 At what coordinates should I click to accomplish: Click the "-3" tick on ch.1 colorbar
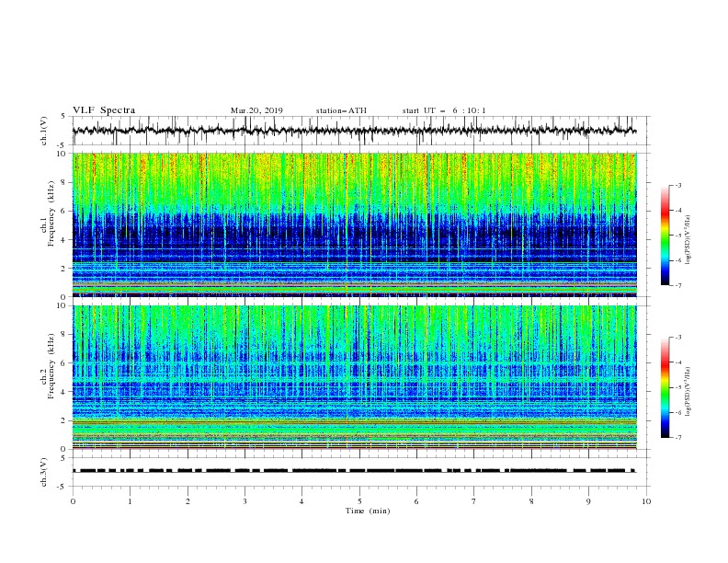point(677,185)
